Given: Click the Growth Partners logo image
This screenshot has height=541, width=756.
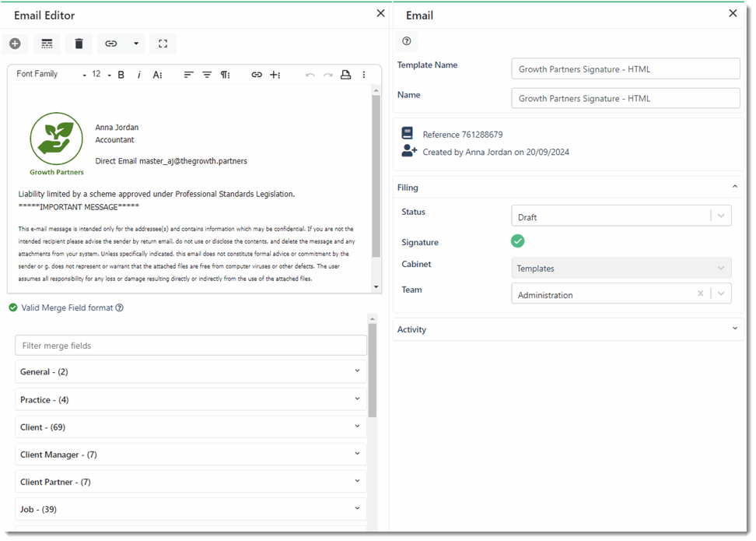Looking at the screenshot, I should coord(57,144).
